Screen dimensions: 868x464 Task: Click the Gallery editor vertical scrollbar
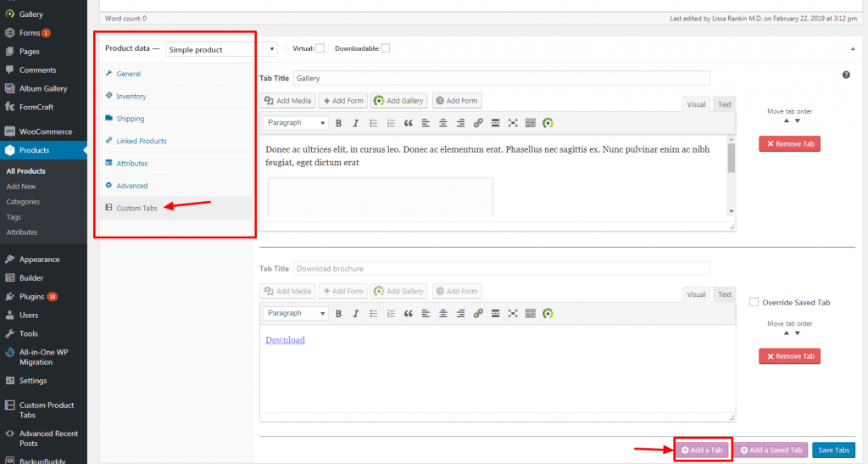click(x=732, y=159)
